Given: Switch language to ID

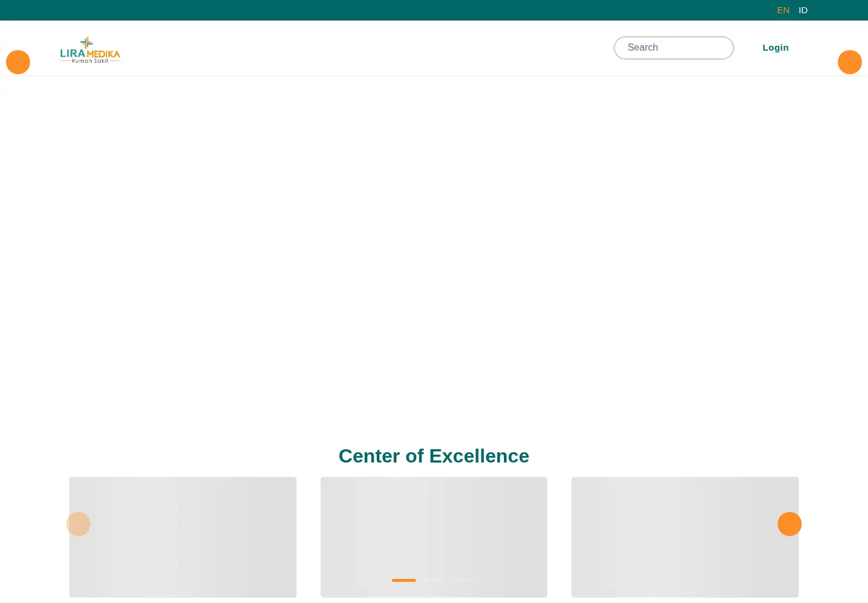Looking at the screenshot, I should (803, 10).
